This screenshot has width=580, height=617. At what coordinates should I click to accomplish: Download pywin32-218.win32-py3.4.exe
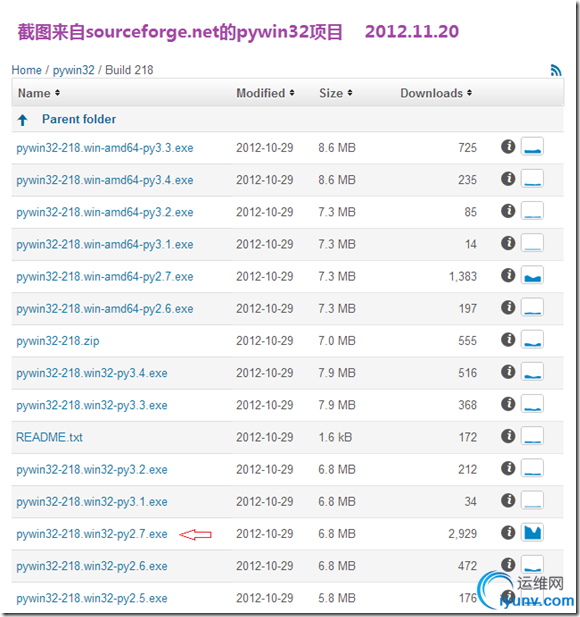(92, 373)
